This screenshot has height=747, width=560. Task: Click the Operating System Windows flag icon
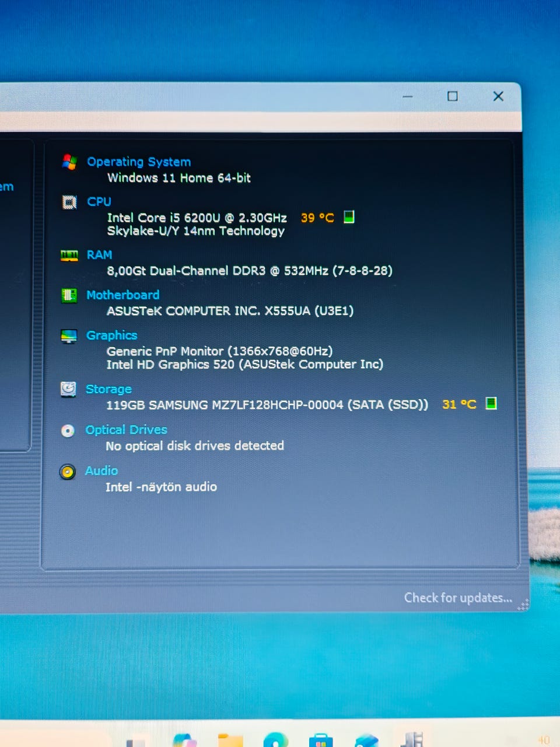69,162
